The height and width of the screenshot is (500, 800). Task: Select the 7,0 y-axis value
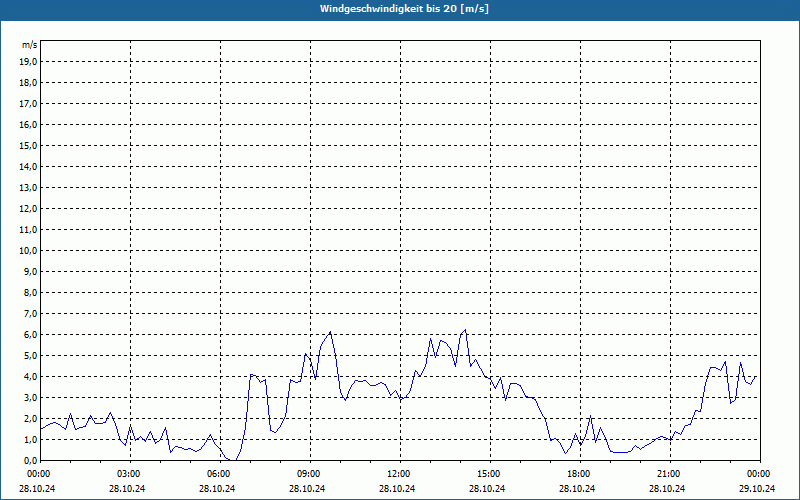click(x=30, y=313)
